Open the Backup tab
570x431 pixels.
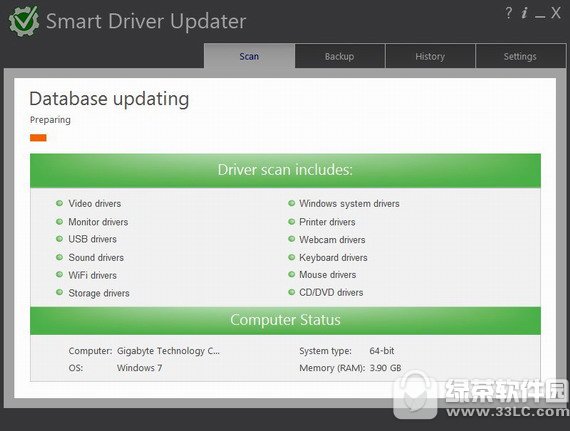point(340,56)
